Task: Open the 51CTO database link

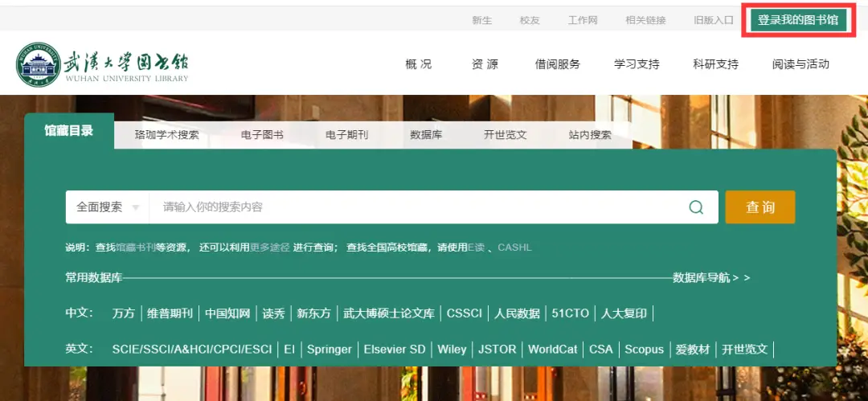Action: coord(570,313)
